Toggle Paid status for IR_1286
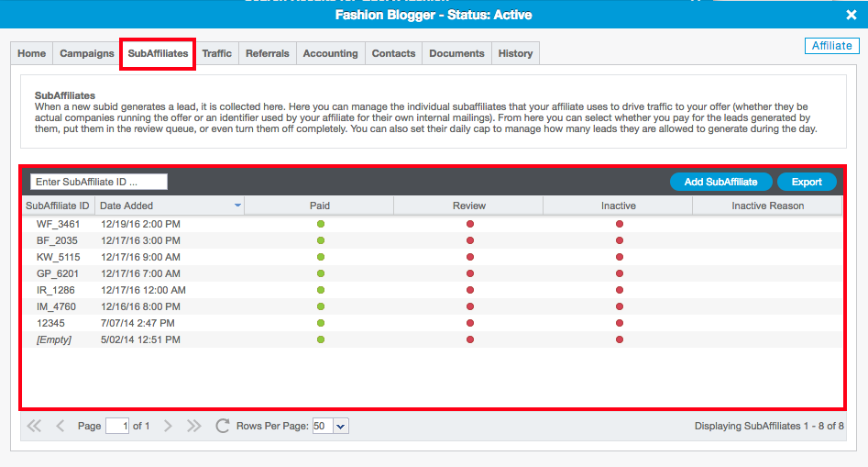868x467 pixels. click(321, 290)
